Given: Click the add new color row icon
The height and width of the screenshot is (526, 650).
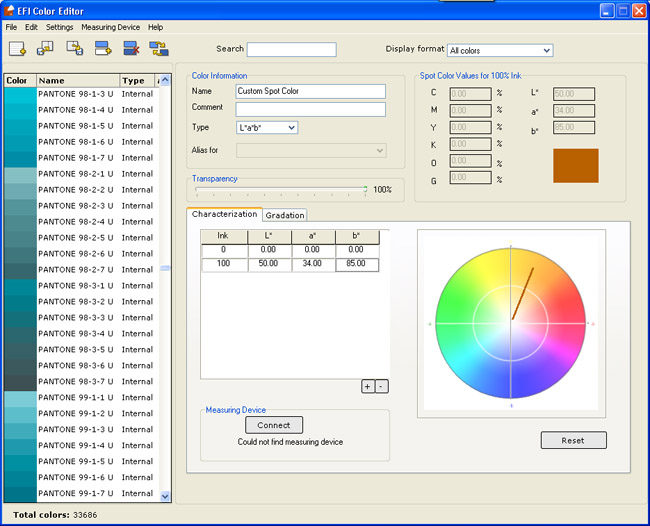Looking at the screenshot, I should point(103,48).
